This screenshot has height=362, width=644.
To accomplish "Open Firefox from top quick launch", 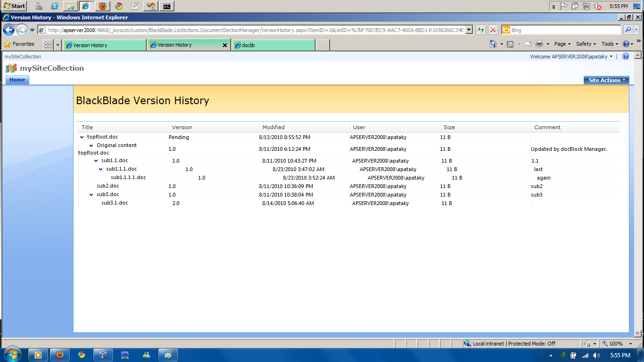I will [102, 6].
